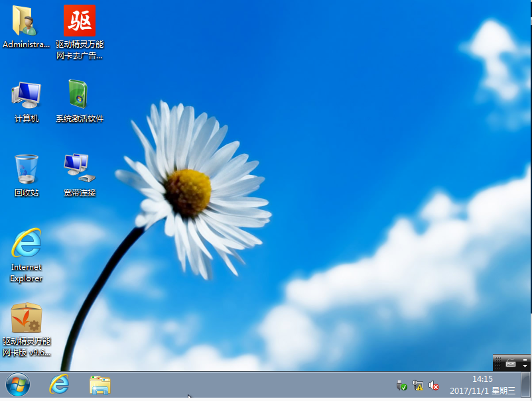Open the clock showing 14:15
Image resolution: width=532 pixels, height=401 pixels.
pos(482,379)
